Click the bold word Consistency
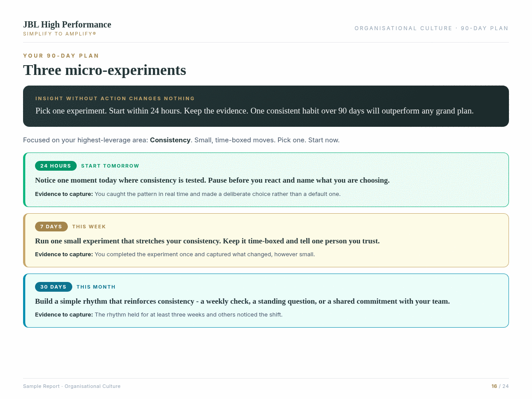This screenshot has height=399, width=532. coord(170,140)
